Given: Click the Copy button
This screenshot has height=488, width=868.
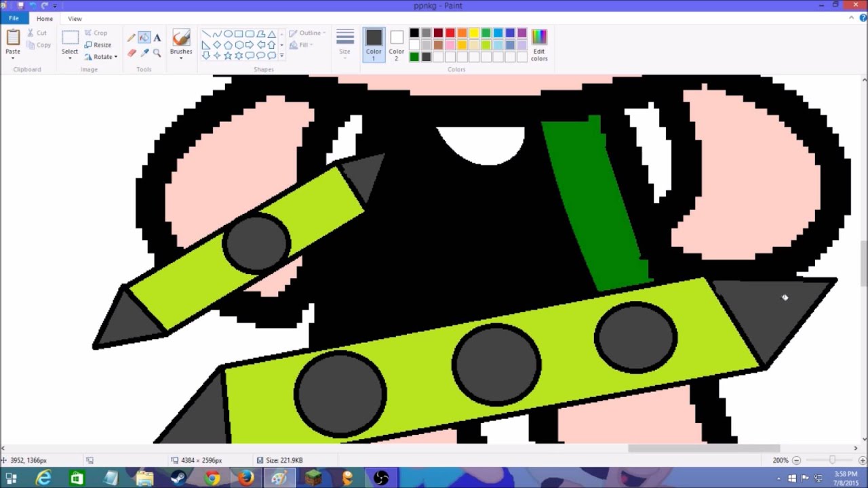Looking at the screenshot, I should click(x=39, y=45).
